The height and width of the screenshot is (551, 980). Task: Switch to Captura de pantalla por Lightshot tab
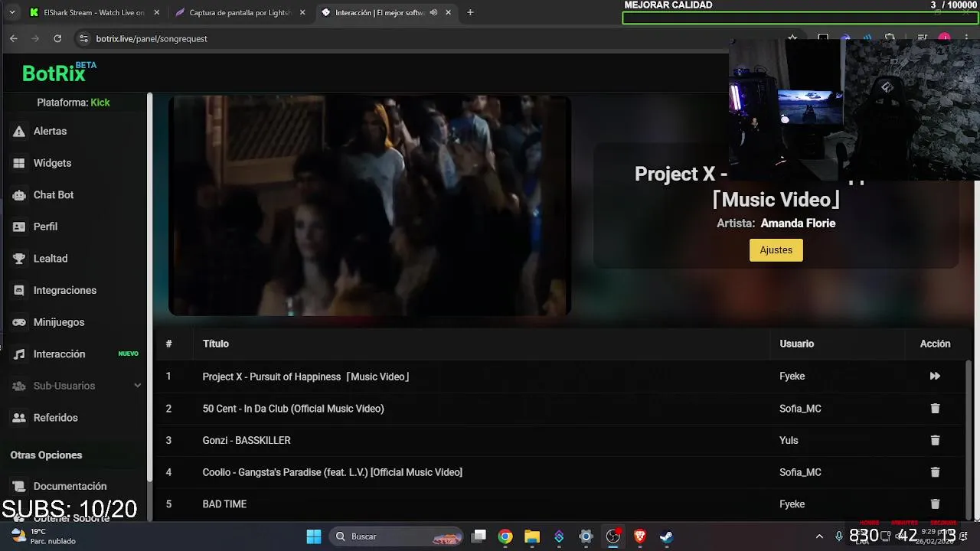coord(240,12)
